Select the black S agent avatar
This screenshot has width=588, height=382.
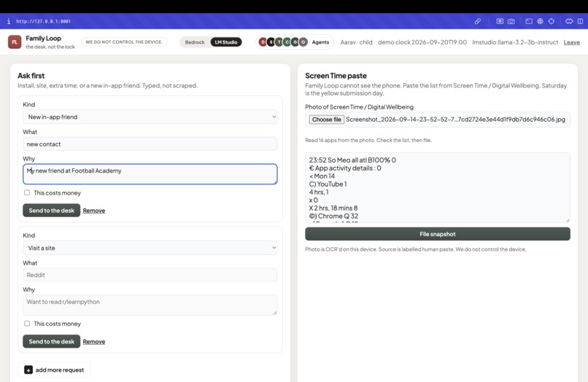point(271,42)
